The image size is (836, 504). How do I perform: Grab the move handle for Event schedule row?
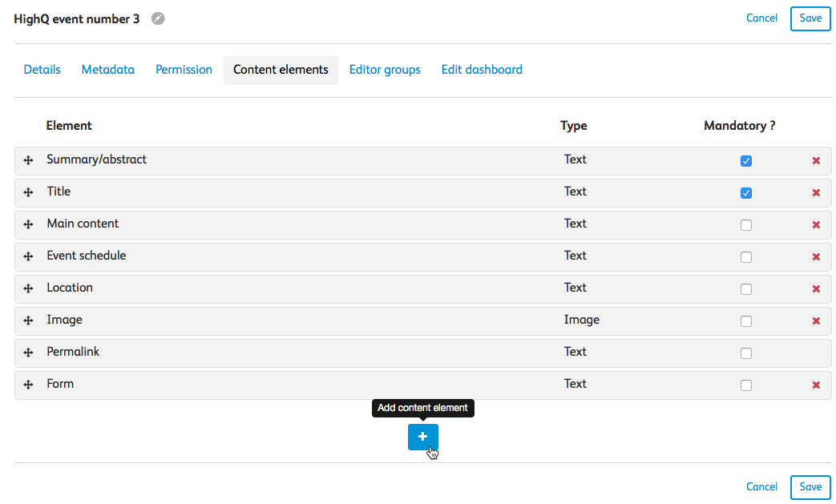pyautogui.click(x=28, y=257)
